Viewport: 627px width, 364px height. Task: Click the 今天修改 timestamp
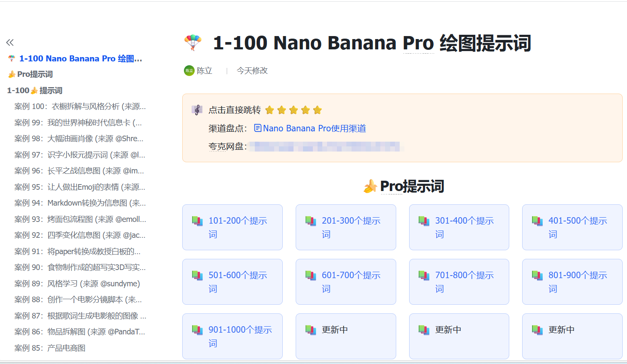(x=252, y=71)
